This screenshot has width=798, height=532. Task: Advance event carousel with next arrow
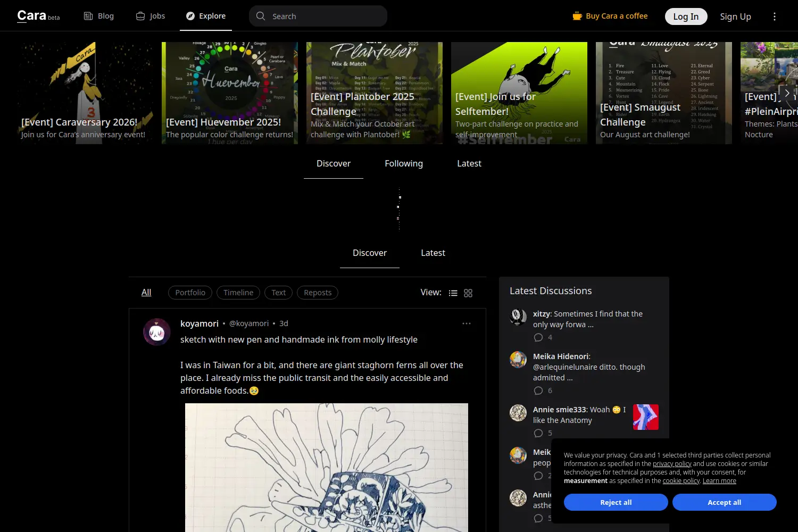point(787,93)
